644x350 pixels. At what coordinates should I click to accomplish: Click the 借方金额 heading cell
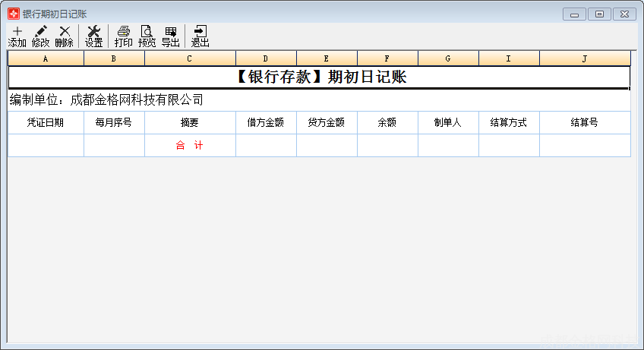[266, 122]
